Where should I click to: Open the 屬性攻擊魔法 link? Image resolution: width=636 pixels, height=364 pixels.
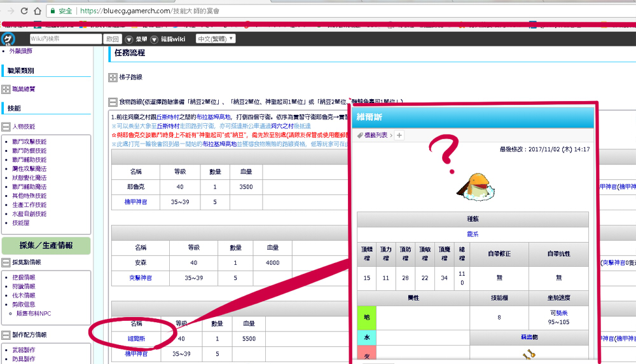point(29,168)
